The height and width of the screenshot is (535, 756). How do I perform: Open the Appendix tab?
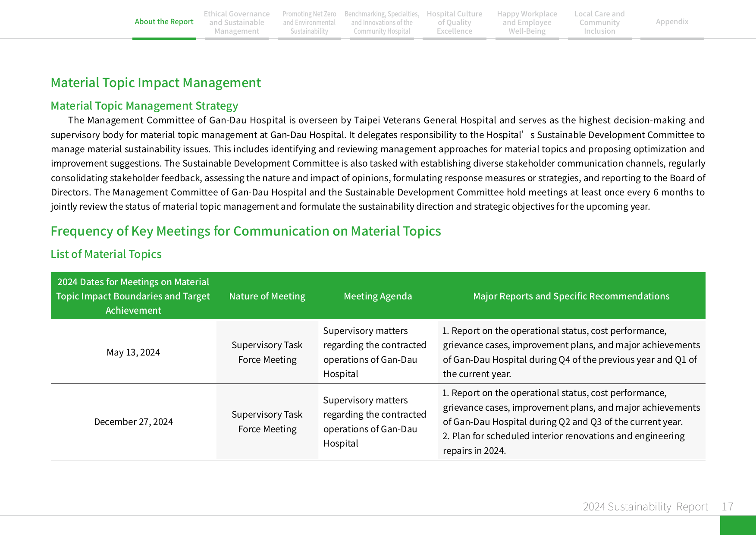pos(672,22)
